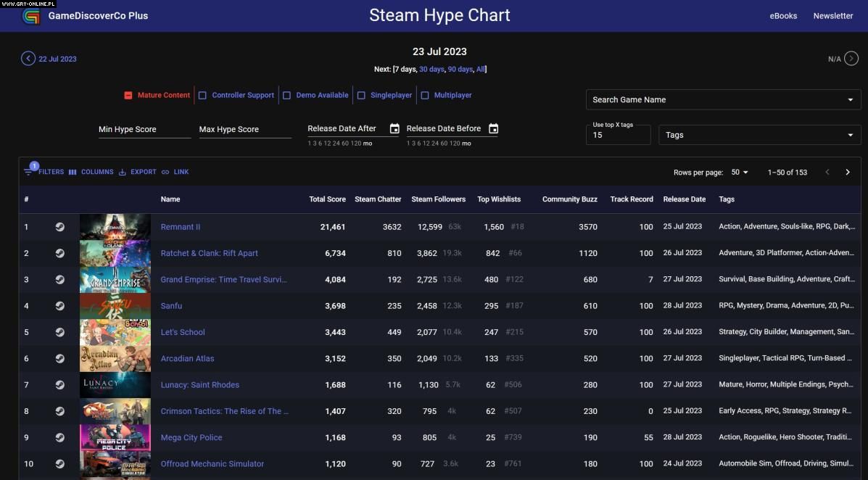
Task: Go to previous day arrow icon
Action: click(28, 59)
